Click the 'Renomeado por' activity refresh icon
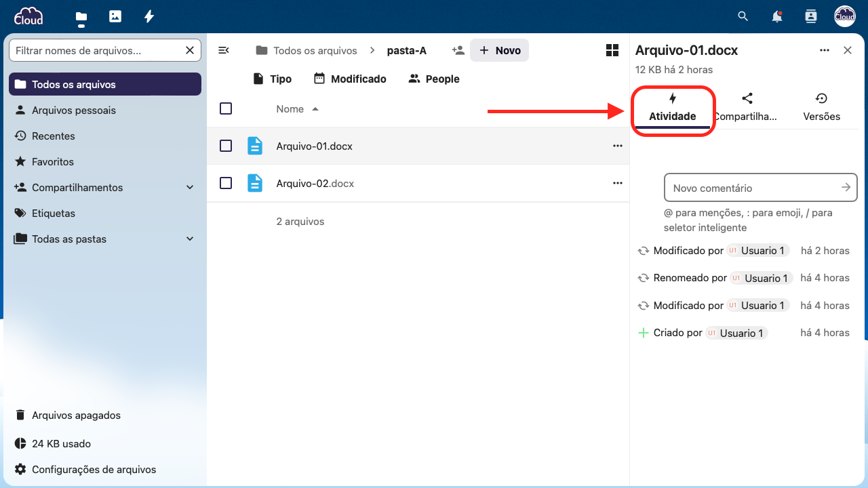This screenshot has height=488, width=868. [x=644, y=278]
